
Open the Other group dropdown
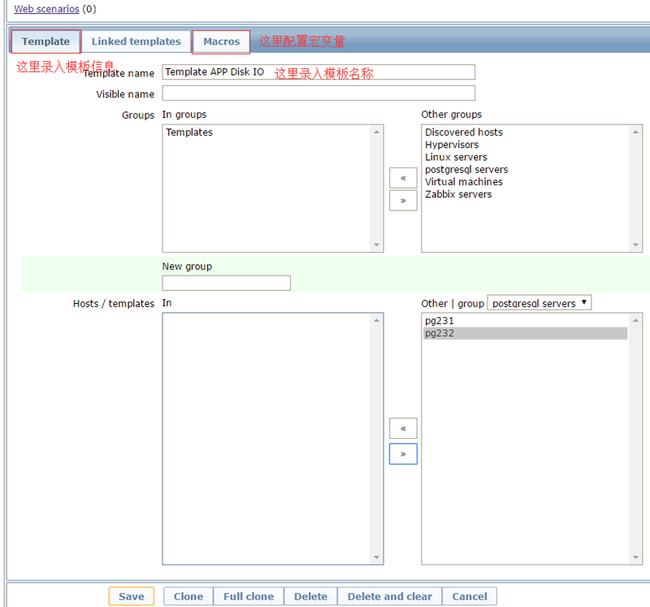tap(539, 303)
